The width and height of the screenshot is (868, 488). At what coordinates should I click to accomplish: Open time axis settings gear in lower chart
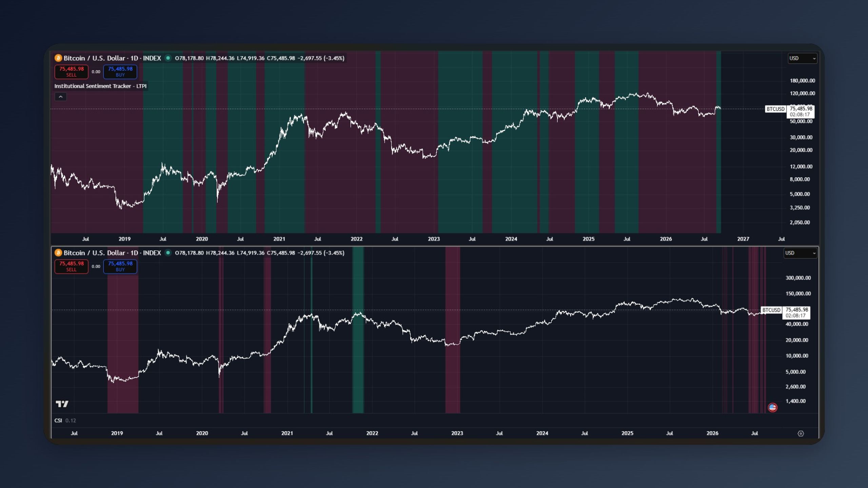(801, 433)
